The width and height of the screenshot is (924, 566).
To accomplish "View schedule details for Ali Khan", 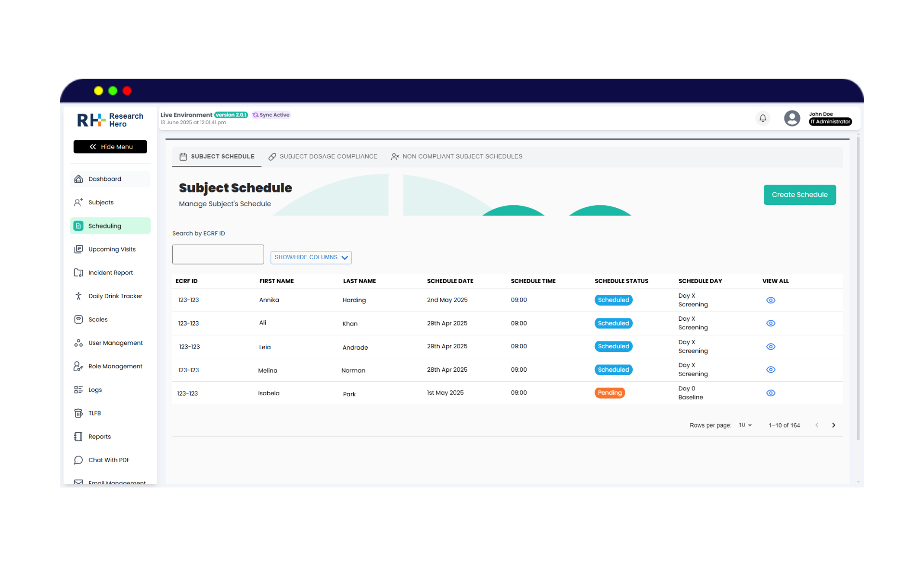I will [770, 323].
